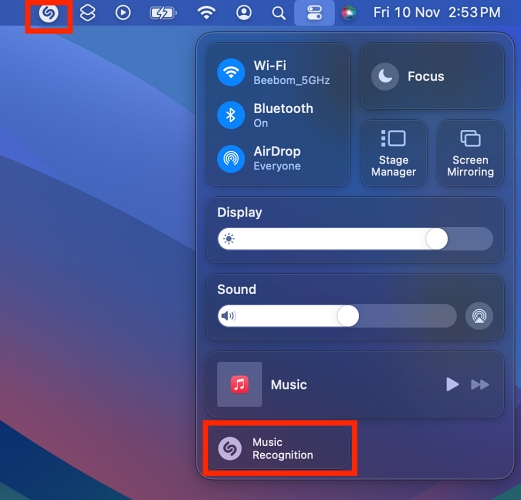The height and width of the screenshot is (500, 521).
Task: Click the sun icon on brightness slider
Action: point(229,239)
